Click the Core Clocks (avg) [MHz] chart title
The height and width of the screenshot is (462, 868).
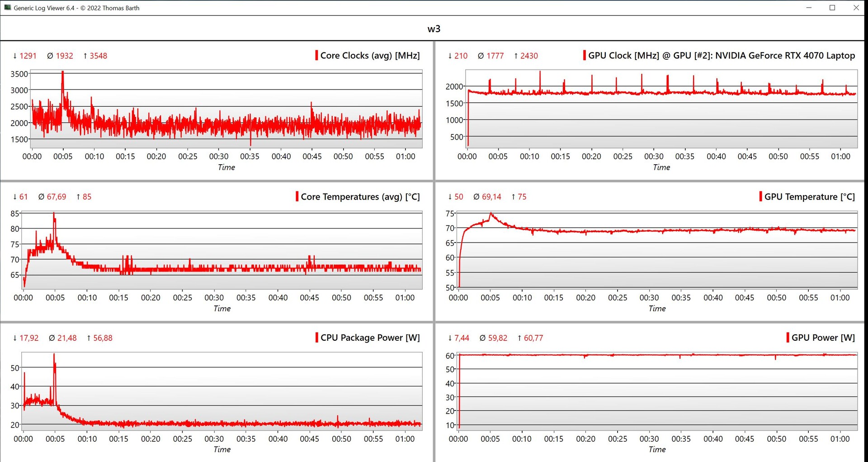(370, 56)
